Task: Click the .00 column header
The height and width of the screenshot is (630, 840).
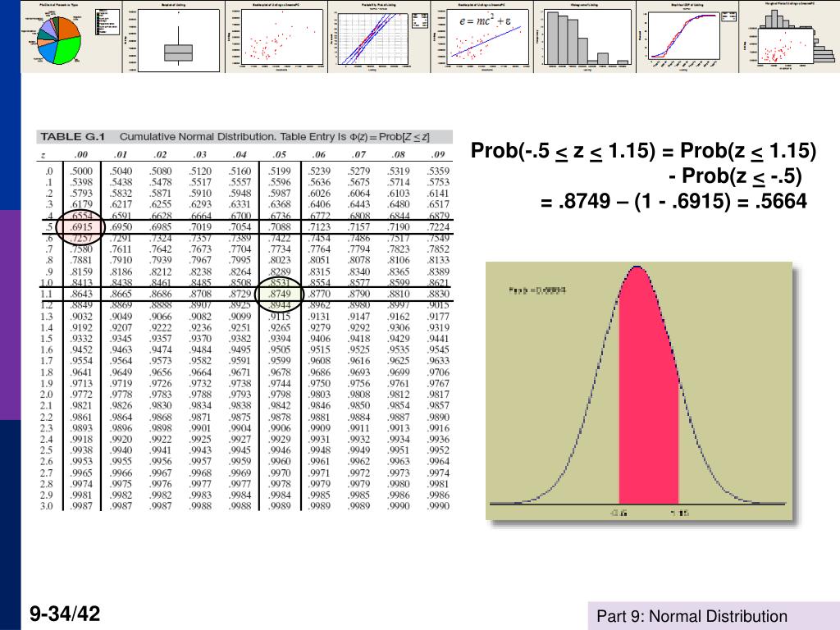Action: [81, 155]
